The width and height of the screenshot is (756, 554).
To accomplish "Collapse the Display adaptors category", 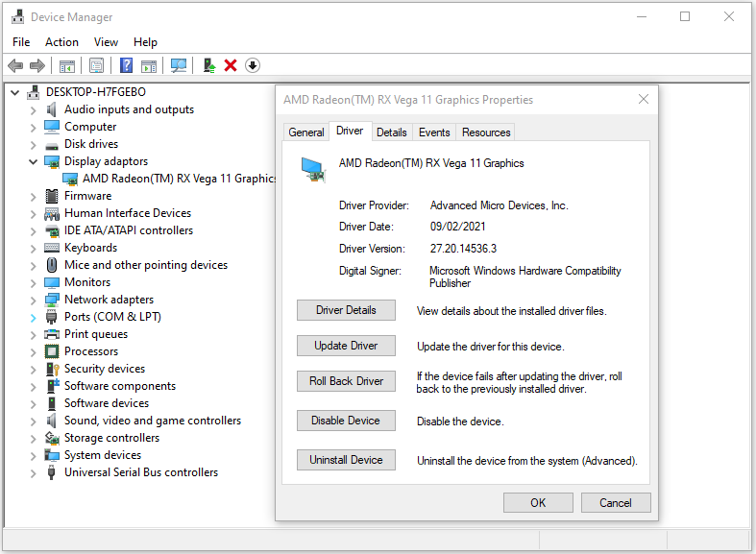I will pos(33,161).
